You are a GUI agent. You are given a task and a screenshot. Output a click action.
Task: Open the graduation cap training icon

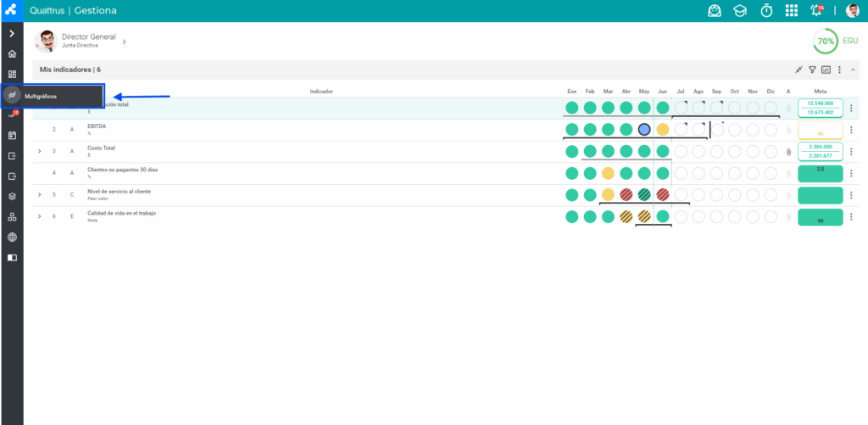[740, 11]
